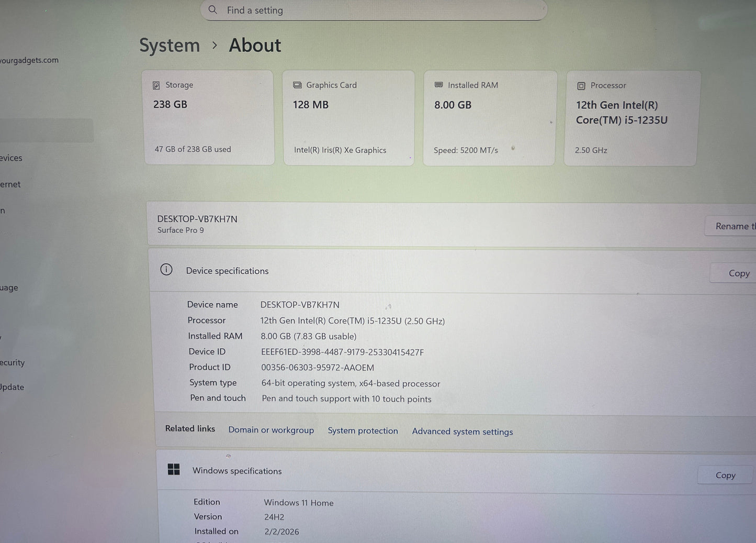The width and height of the screenshot is (756, 543).
Task: Select the version value 24H2
Action: pos(274,517)
